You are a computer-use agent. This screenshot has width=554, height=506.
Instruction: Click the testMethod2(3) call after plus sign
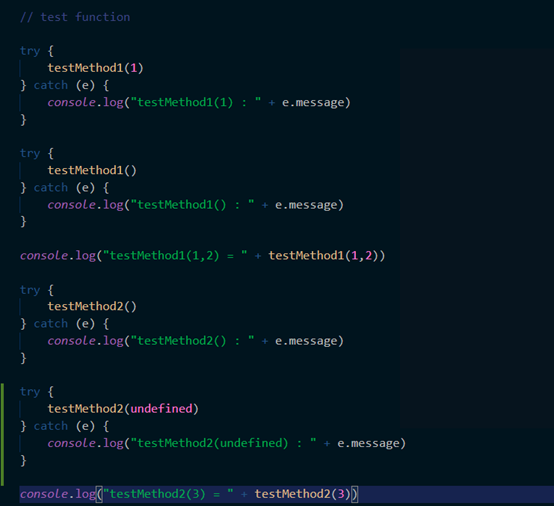point(303,494)
